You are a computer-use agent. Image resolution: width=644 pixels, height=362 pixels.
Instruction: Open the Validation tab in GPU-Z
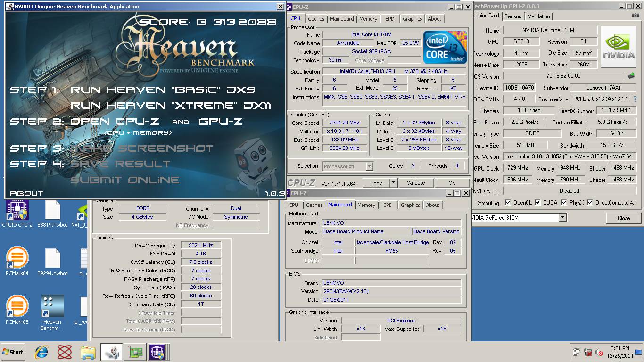(x=539, y=16)
